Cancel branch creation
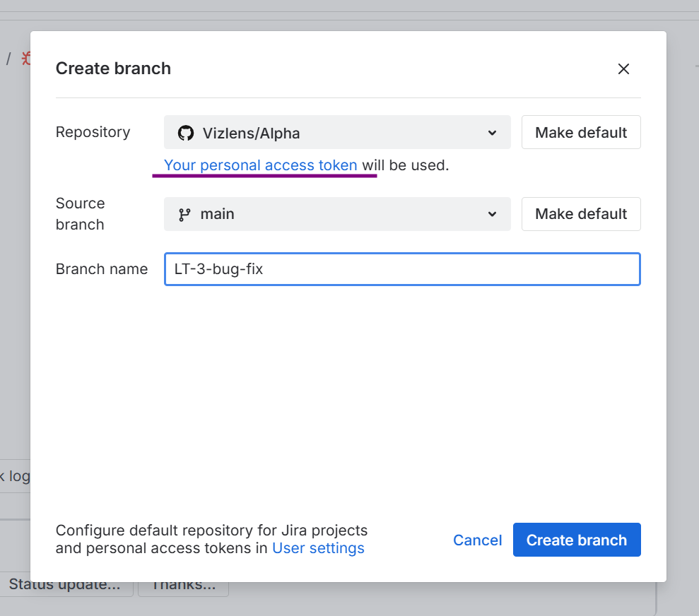Image resolution: width=699 pixels, height=616 pixels. click(477, 540)
